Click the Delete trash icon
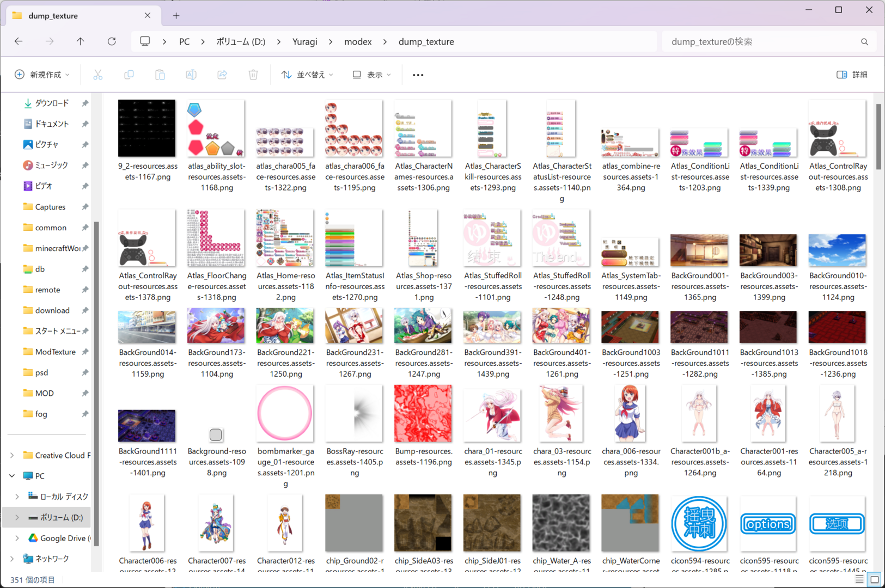Viewport: 885px width, 588px height. coord(253,75)
